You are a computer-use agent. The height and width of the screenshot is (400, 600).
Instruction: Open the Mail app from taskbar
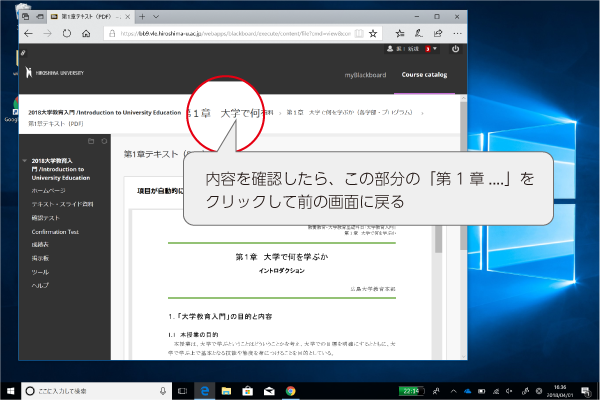[x=269, y=391]
